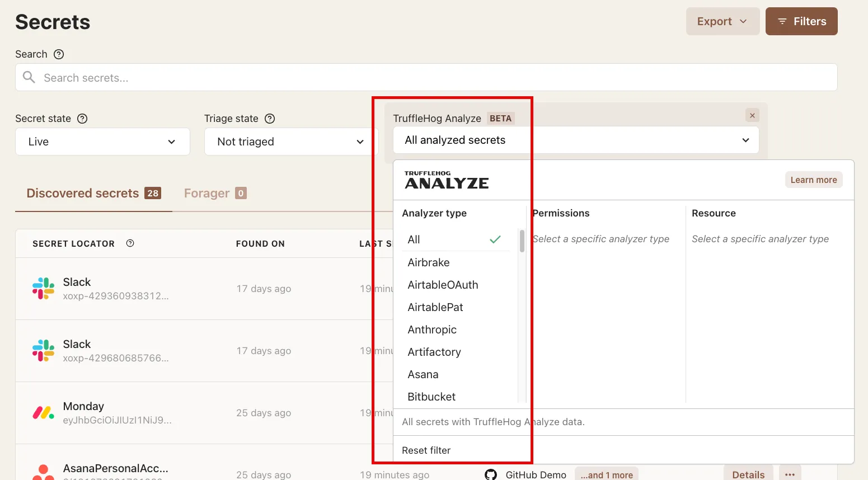Select the All analyzer type
Viewport: 868px width, 480px height.
click(456, 239)
